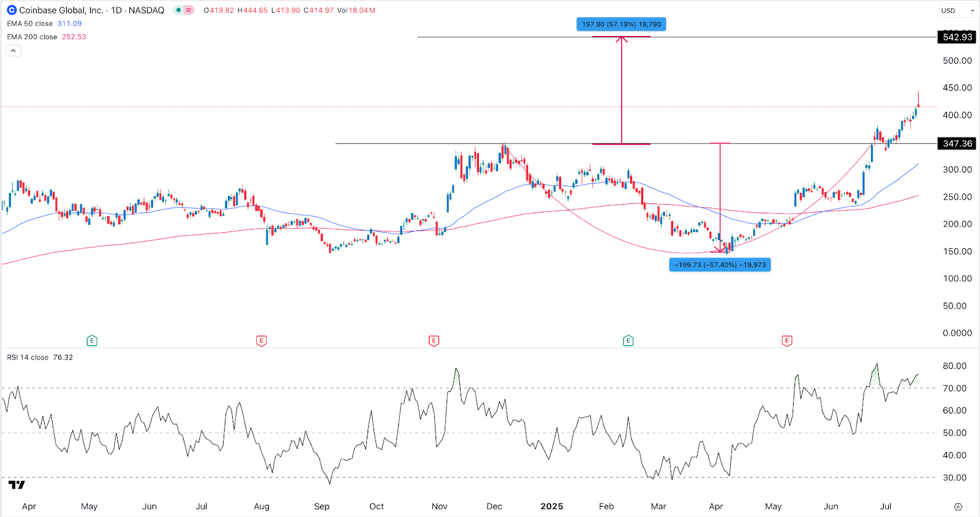The image size is (980, 517).
Task: Open the USD currency dropdown
Action: tap(958, 10)
